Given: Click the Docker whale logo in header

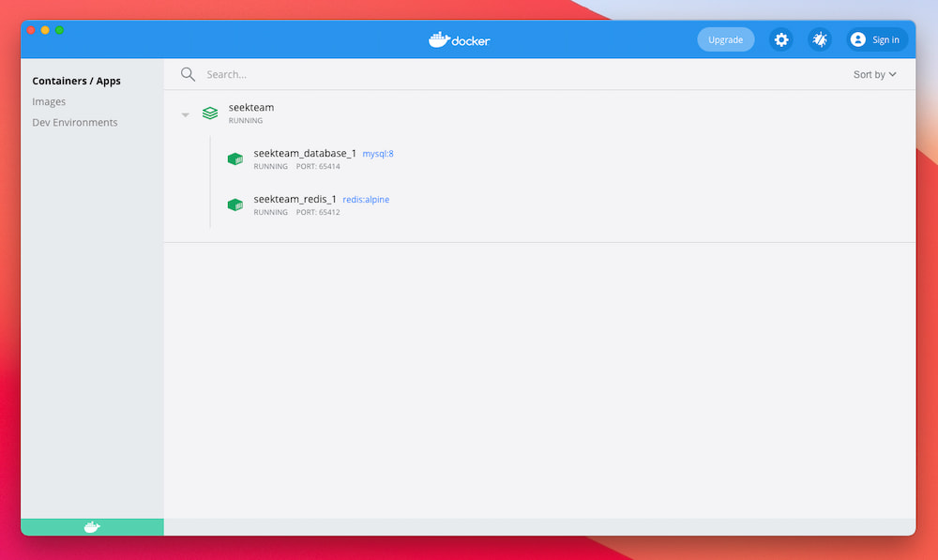Looking at the screenshot, I should [459, 40].
